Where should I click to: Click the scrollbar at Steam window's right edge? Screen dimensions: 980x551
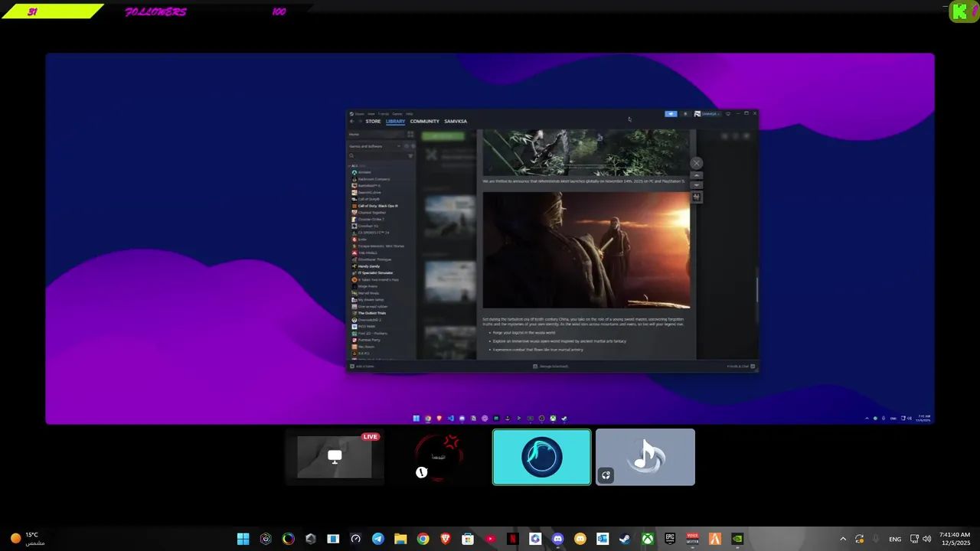[757, 289]
